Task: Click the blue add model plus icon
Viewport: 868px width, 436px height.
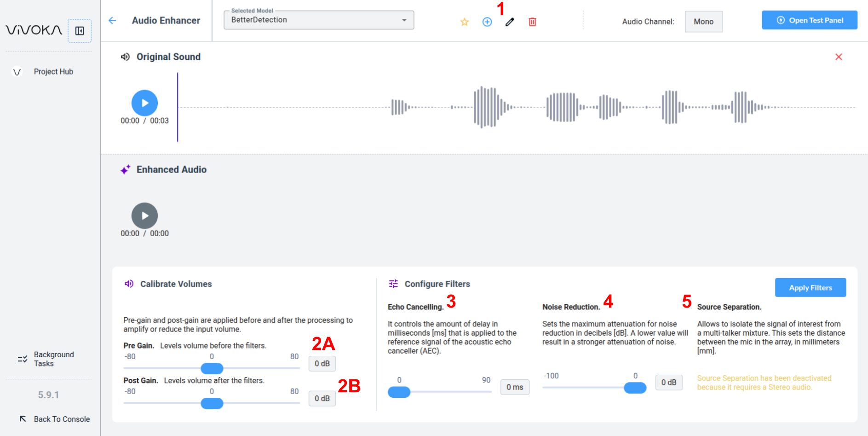Action: (487, 22)
